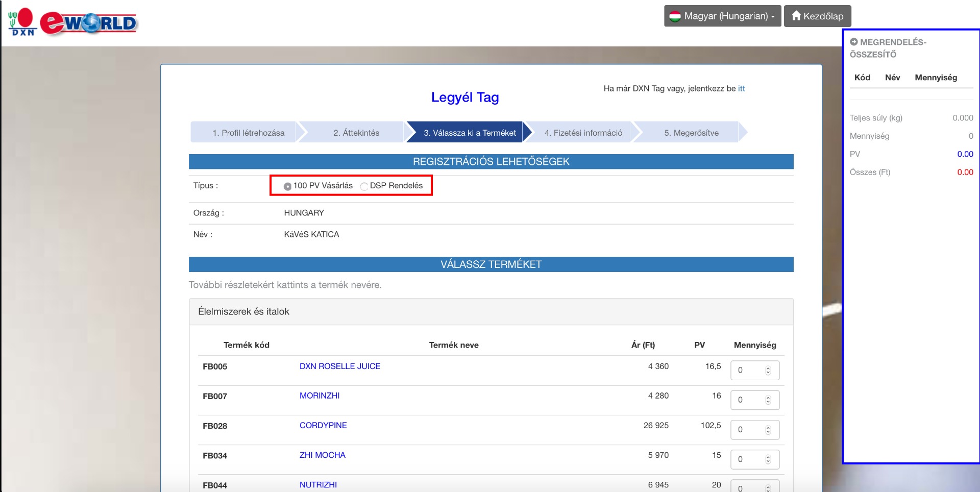Click the Zhi Mocha quantity input field

click(748, 459)
